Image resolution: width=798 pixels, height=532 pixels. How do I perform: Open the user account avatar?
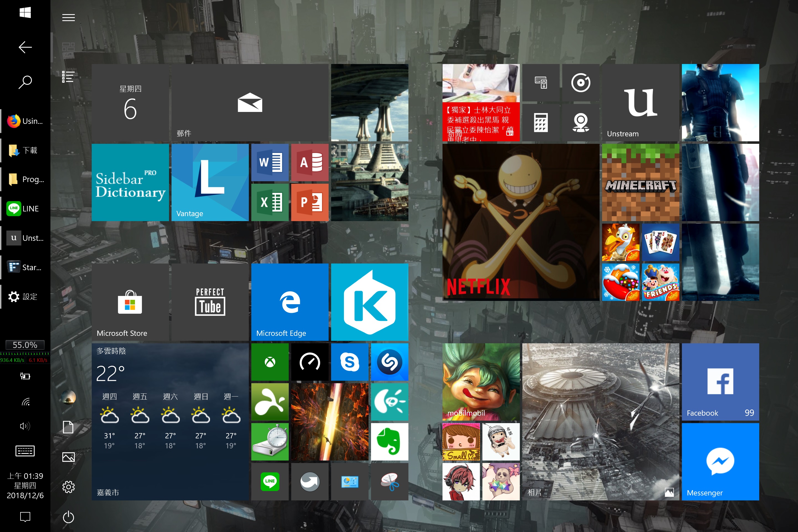(x=68, y=397)
